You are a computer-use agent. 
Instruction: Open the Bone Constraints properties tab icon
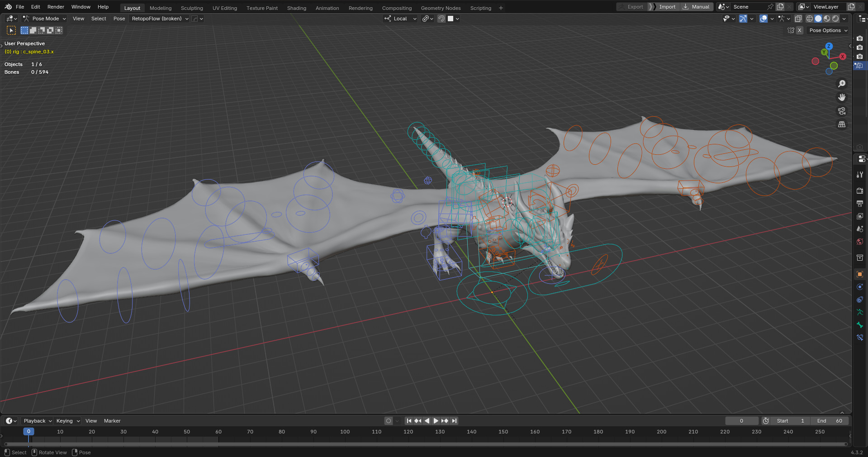(x=860, y=338)
